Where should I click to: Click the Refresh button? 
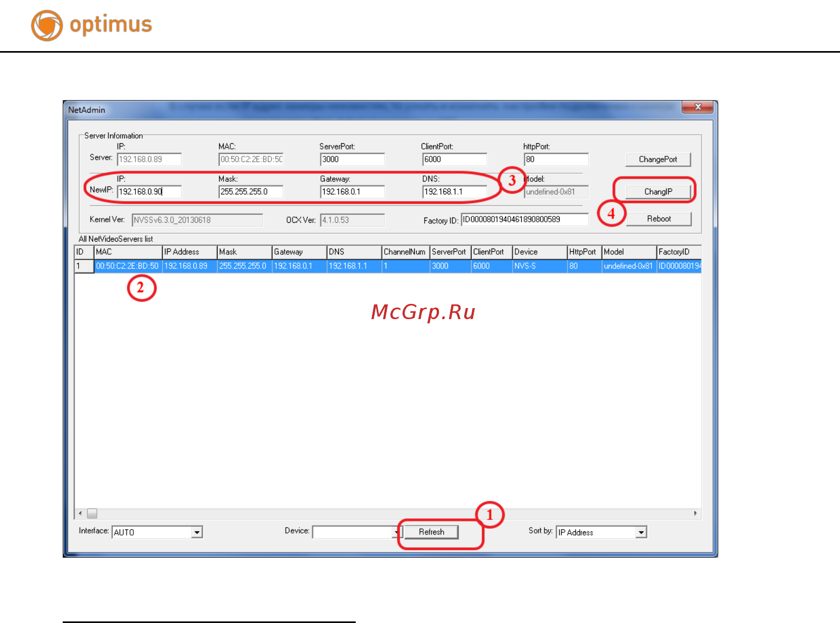[431, 532]
